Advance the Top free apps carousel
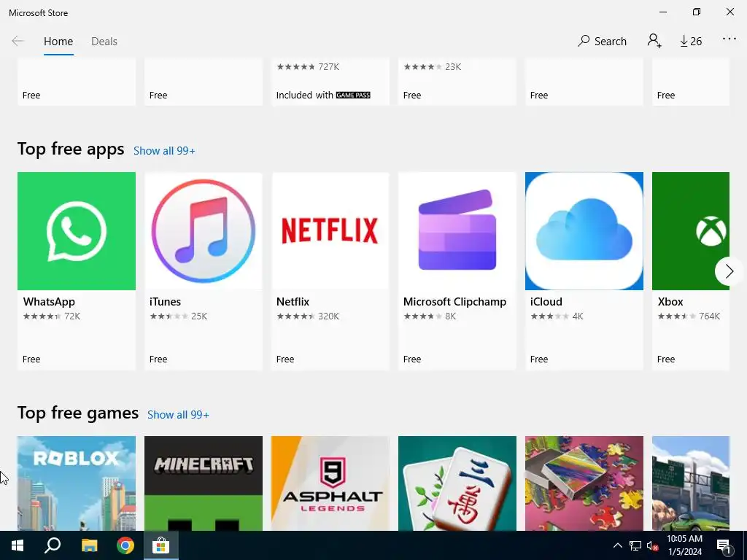This screenshot has width=747, height=560. [729, 271]
